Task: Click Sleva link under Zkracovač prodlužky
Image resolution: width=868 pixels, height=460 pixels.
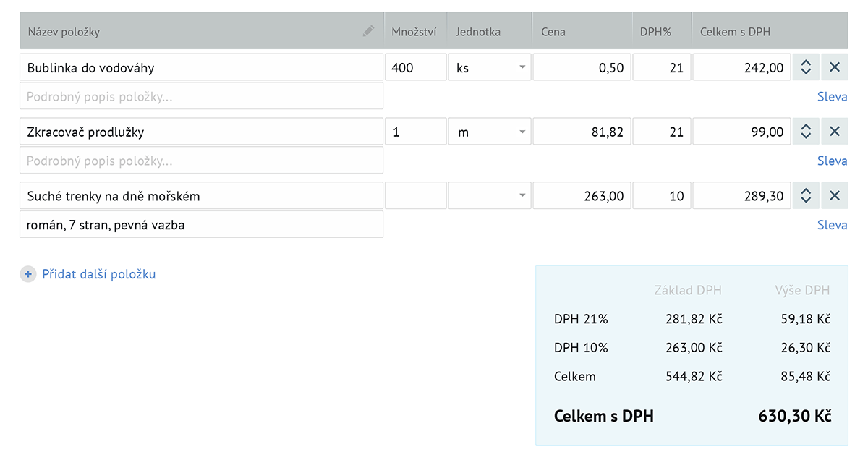Action: point(832,161)
